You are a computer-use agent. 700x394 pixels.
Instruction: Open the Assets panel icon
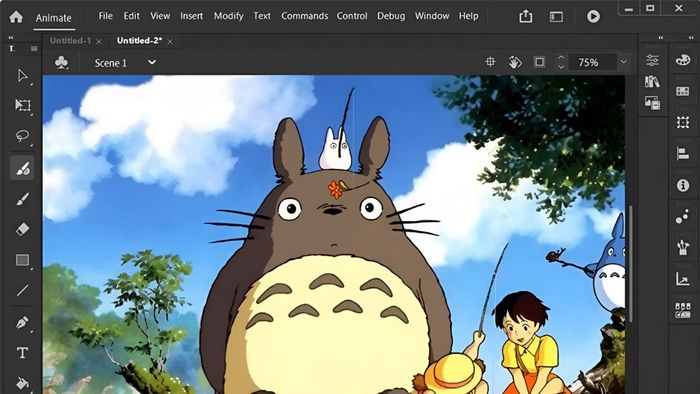[652, 103]
